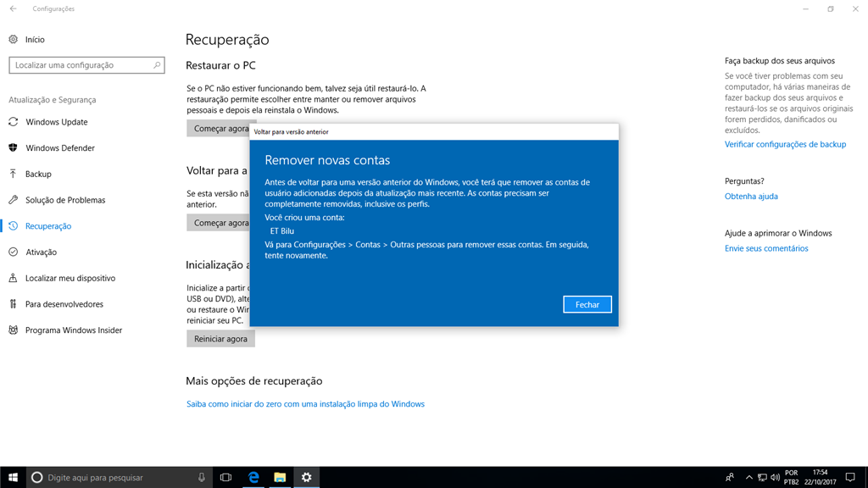Select Ativação in the sidebar
Viewport: 868px width, 488px height.
(x=41, y=252)
